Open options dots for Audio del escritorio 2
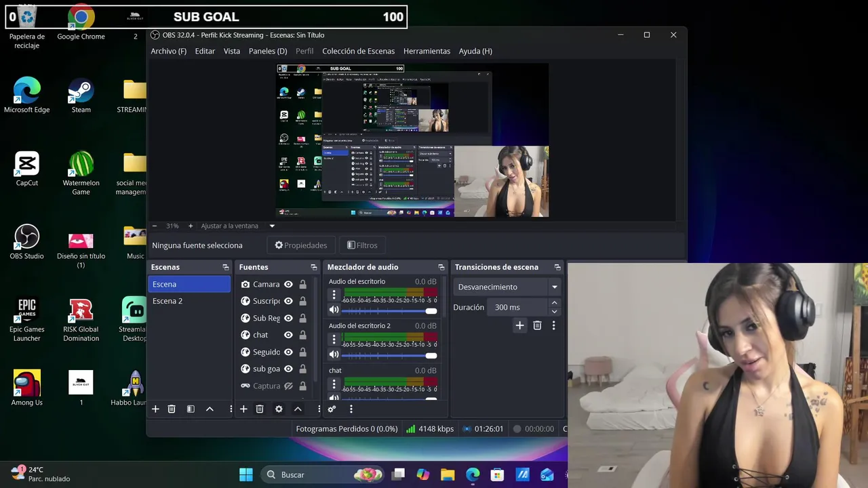The width and height of the screenshot is (868, 488). [x=334, y=339]
